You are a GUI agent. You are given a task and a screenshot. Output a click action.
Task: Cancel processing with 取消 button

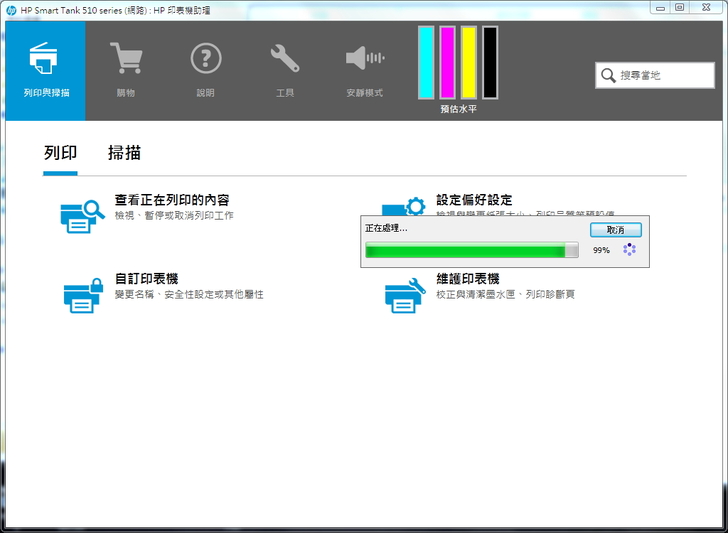coord(616,230)
